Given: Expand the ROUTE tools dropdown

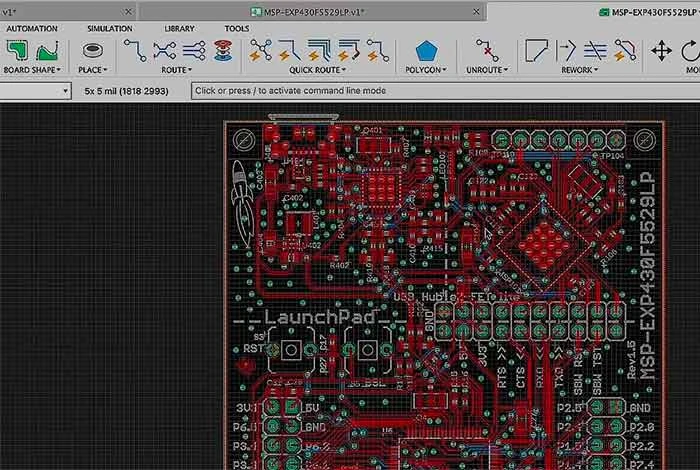Looking at the screenshot, I should tap(176, 70).
